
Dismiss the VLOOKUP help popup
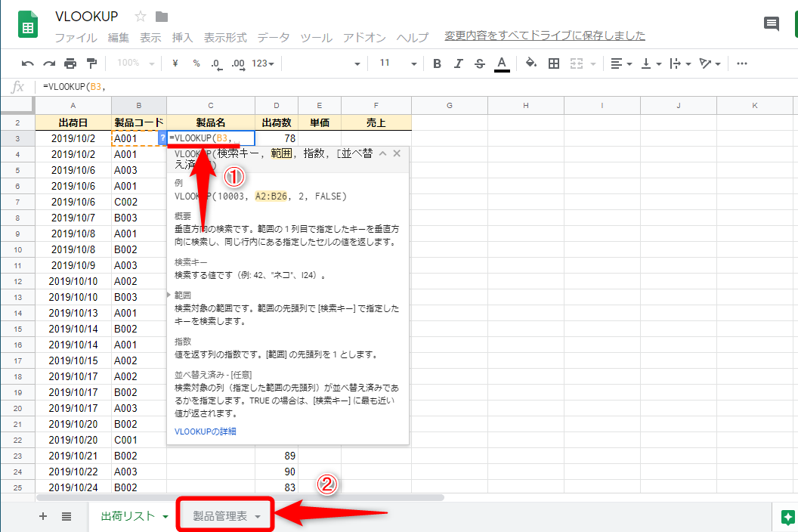(x=397, y=153)
